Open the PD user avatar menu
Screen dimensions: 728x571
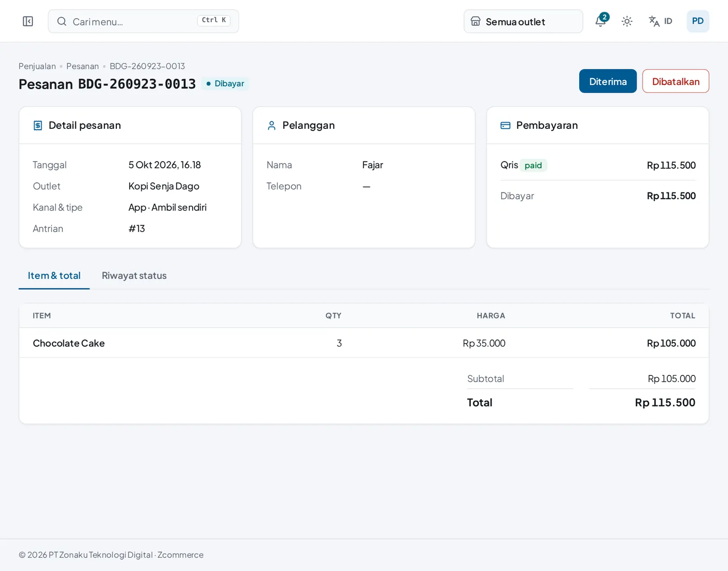[698, 21]
